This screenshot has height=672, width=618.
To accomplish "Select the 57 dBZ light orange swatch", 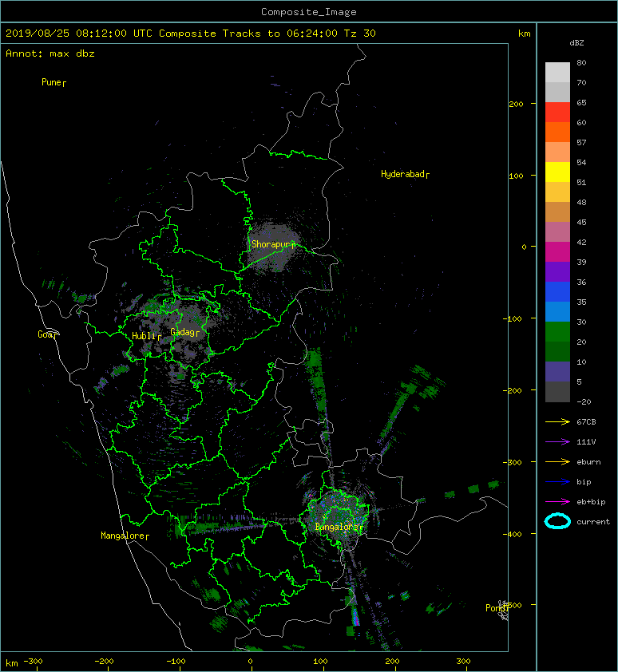I will click(557, 152).
